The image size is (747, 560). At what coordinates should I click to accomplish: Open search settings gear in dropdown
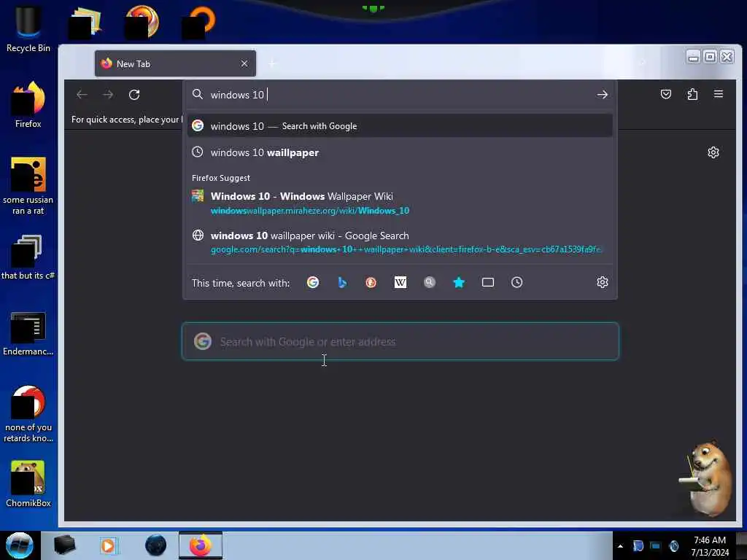coord(602,282)
